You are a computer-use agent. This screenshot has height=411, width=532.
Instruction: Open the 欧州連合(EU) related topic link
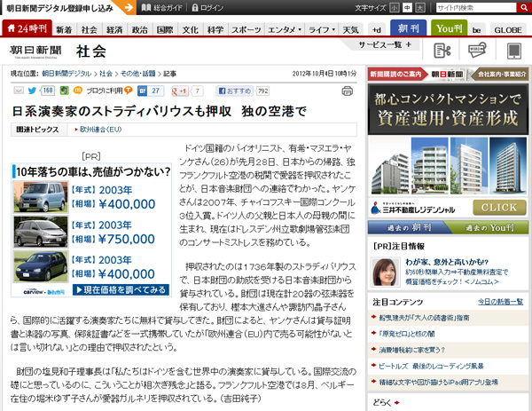99,129
